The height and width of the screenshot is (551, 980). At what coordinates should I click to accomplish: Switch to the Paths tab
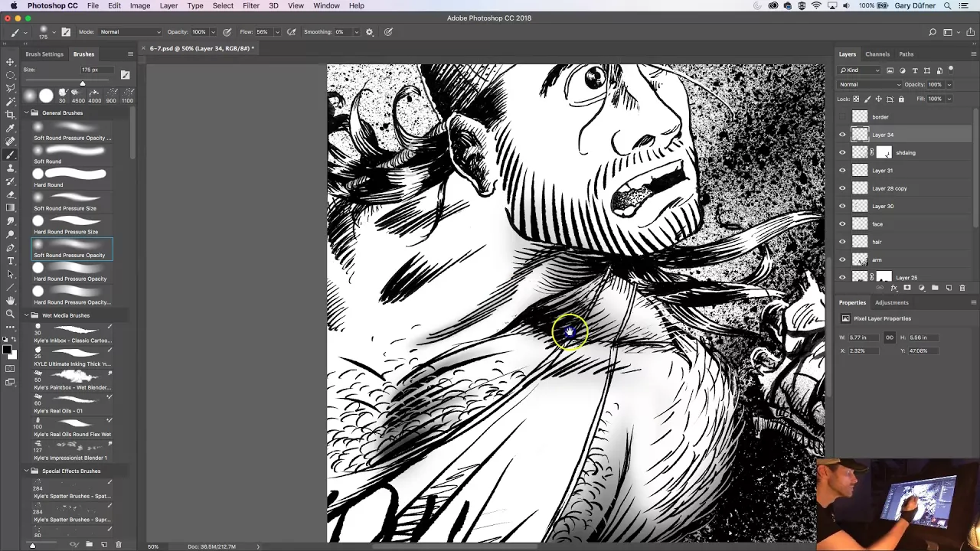(906, 54)
